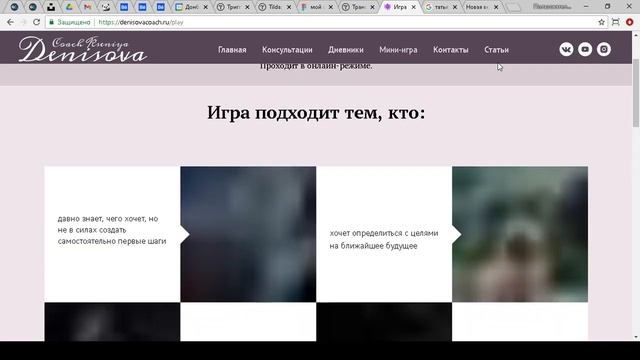Click the 'Защищено' secure label
The image size is (640, 360).
(x=73, y=22)
